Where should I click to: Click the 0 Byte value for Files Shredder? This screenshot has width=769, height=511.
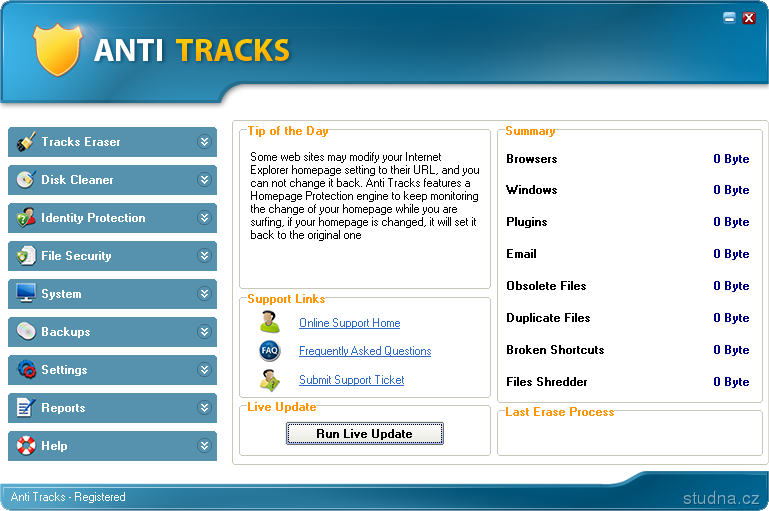[731, 382]
